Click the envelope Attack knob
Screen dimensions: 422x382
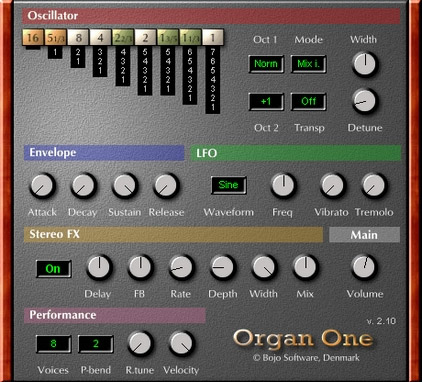[x=43, y=185]
